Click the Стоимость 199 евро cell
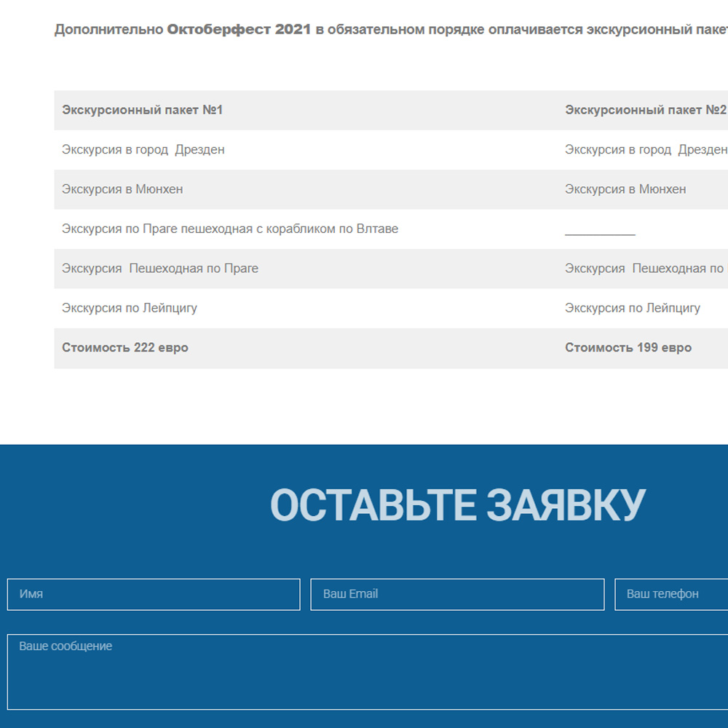The width and height of the screenshot is (728, 728). (628, 348)
